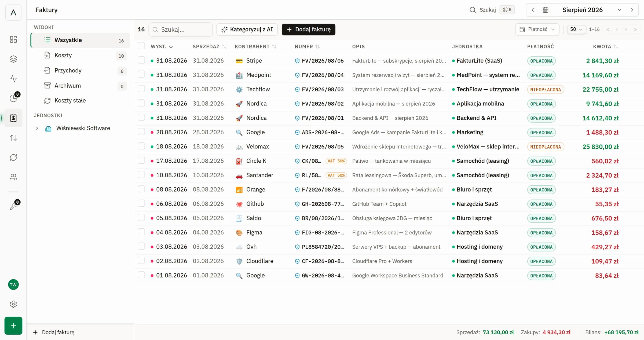
Task: Click Dodaj fakturę link at bottom left
Action: click(x=54, y=332)
